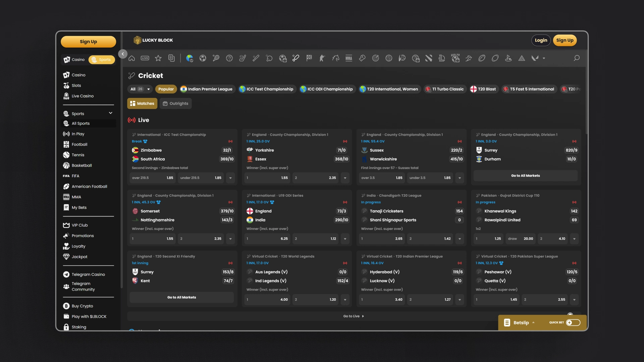The width and height of the screenshot is (644, 362).
Task: Follow the Go to Live link
Action: pos(354,316)
